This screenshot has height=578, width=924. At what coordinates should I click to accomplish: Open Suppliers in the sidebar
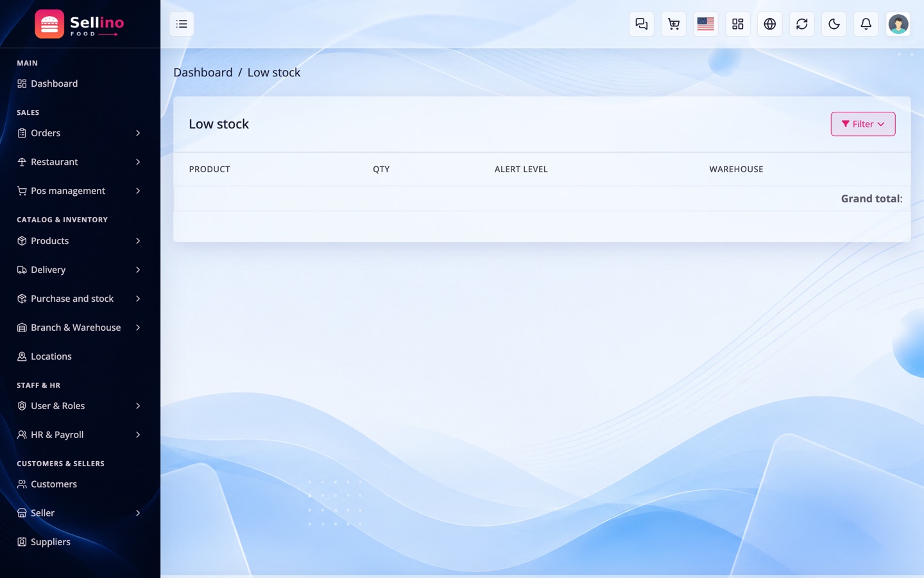click(80, 542)
